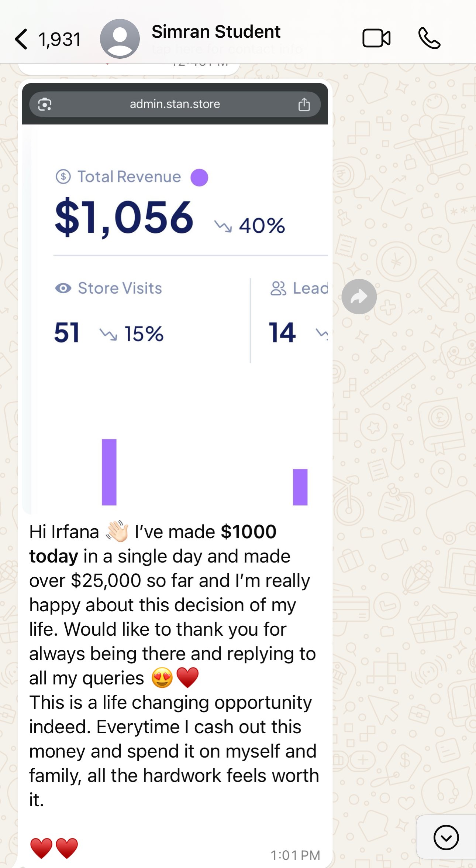Tap the unread count 1,931

(x=60, y=40)
